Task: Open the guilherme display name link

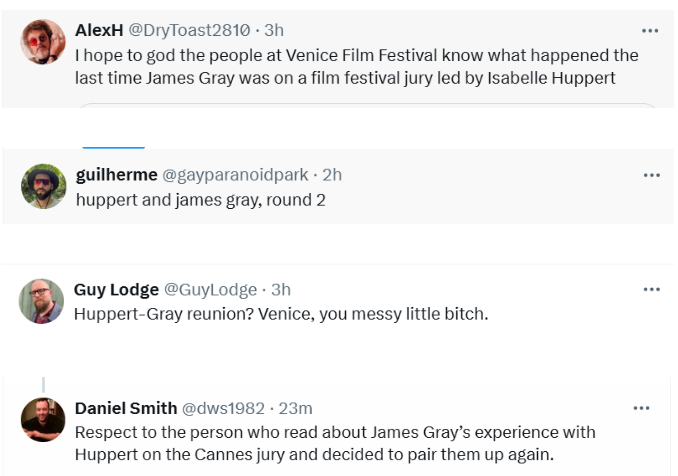Action: click(x=116, y=174)
